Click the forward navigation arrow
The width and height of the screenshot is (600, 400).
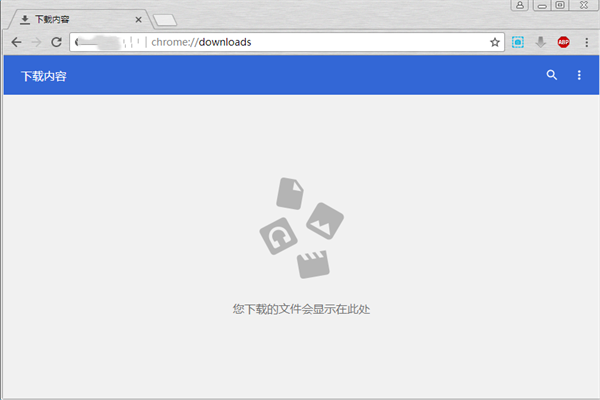point(36,42)
